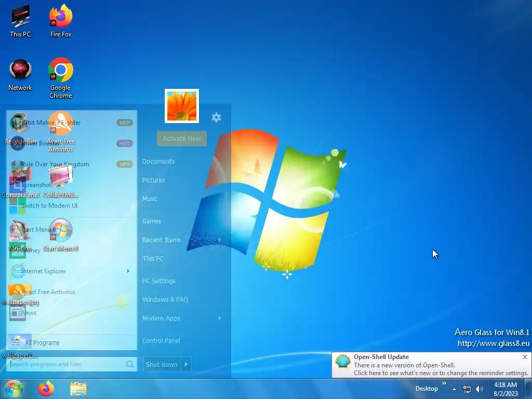Open News from start menu

(x=72, y=313)
